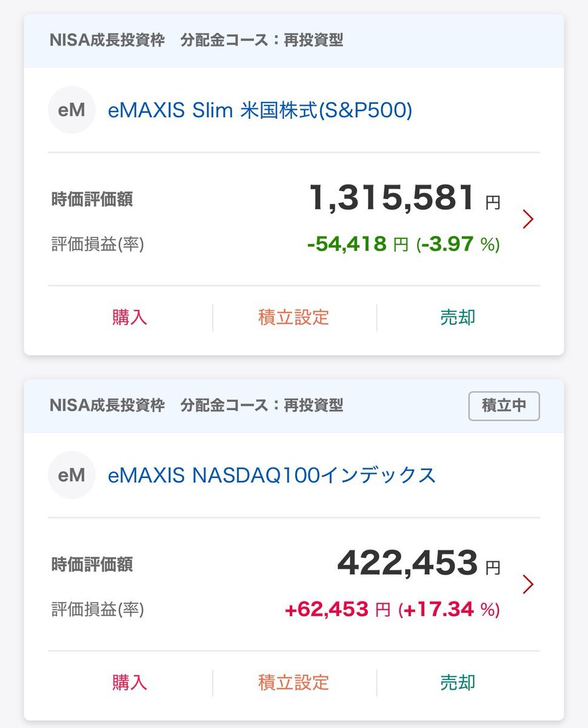Click the +62,453 円 gain figure
This screenshot has width=588, height=728.
pos(338,609)
